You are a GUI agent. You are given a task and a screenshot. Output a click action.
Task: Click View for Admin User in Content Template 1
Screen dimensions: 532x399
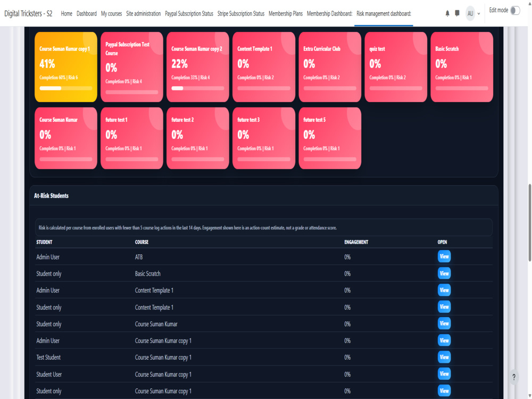pos(444,290)
